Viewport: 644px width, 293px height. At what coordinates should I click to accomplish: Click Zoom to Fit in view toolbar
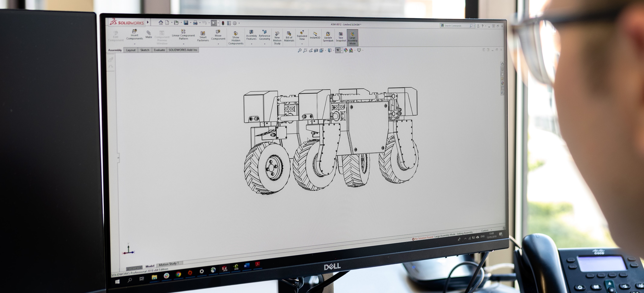pos(299,50)
